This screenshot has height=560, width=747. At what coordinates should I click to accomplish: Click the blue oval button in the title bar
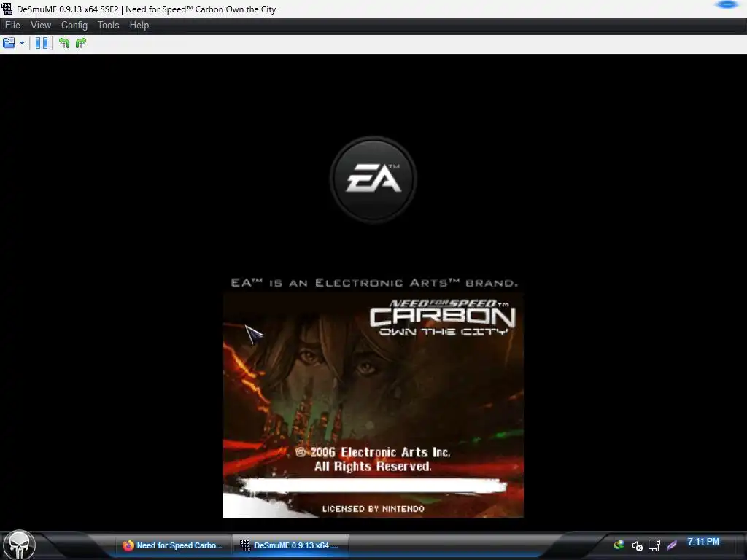tap(727, 5)
